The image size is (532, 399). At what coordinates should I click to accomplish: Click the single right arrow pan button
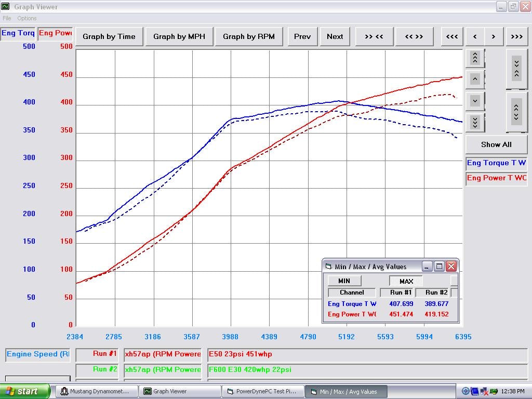click(494, 36)
